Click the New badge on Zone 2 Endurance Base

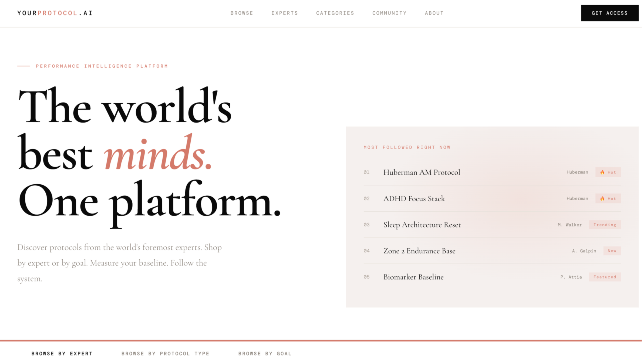click(x=612, y=251)
